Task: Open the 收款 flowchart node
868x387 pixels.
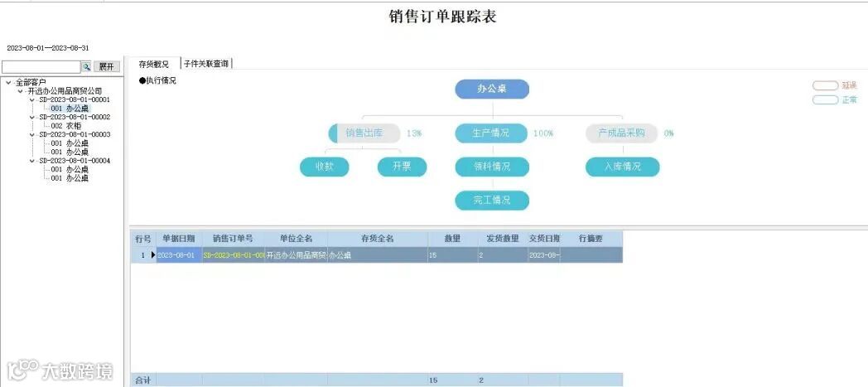Action: tap(325, 167)
